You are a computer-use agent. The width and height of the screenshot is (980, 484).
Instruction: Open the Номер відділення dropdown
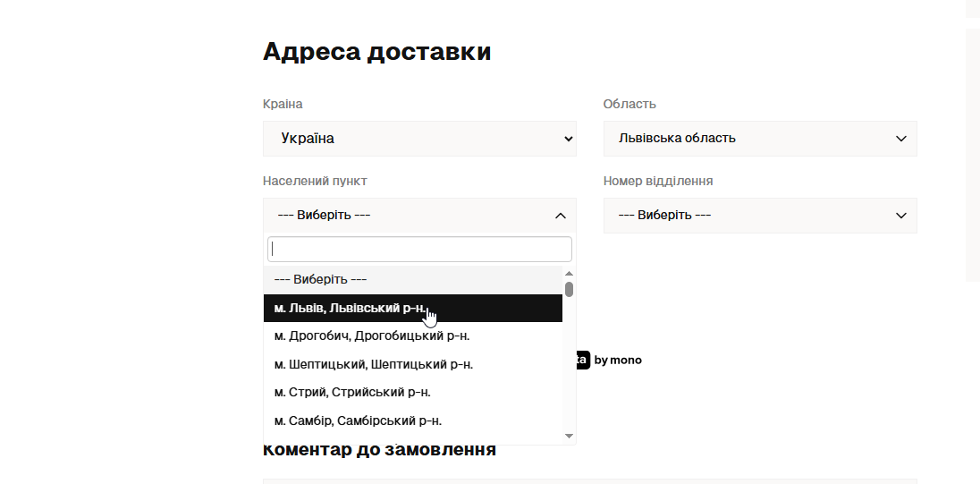(x=759, y=216)
